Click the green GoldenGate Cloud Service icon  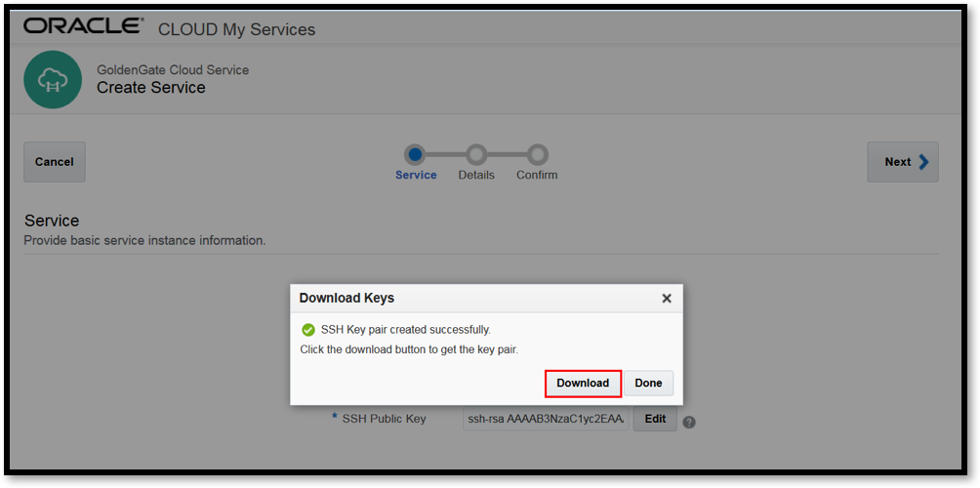tap(53, 79)
